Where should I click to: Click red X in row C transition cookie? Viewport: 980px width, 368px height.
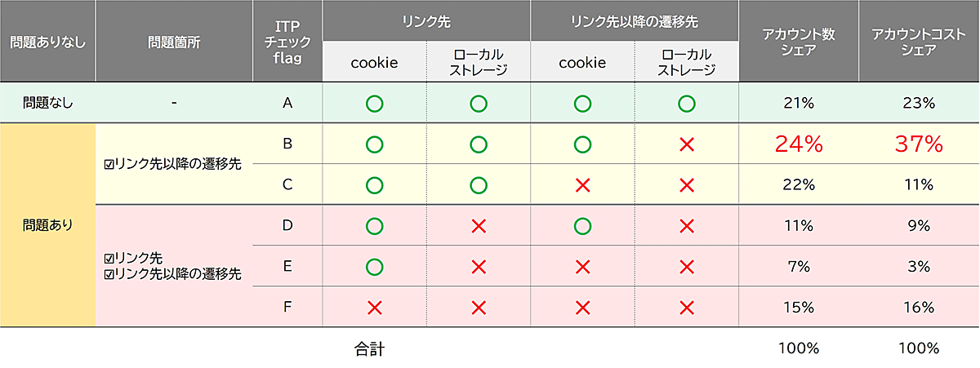pos(582,185)
